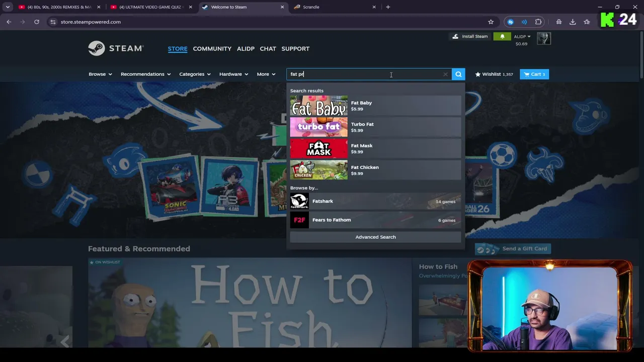The width and height of the screenshot is (644, 362).
Task: Switch to the 80s, 90s, 2000s Remixes tab
Action: 59,7
